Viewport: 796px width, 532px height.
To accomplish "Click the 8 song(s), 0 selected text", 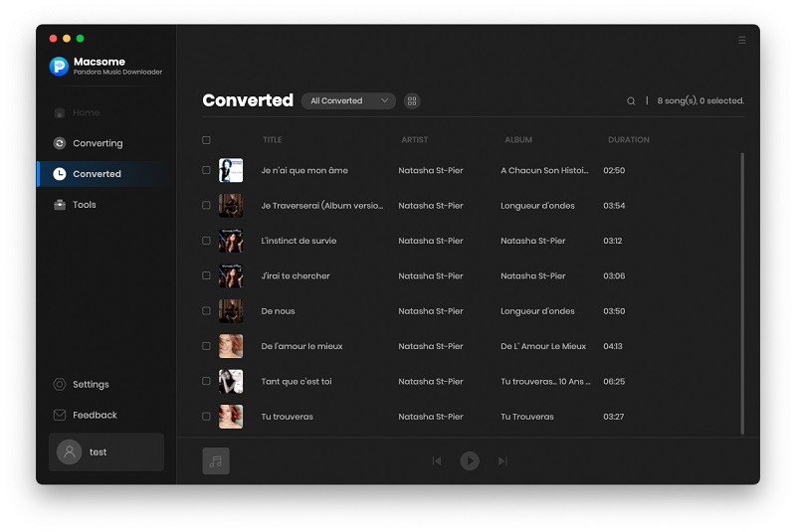I will coord(700,100).
